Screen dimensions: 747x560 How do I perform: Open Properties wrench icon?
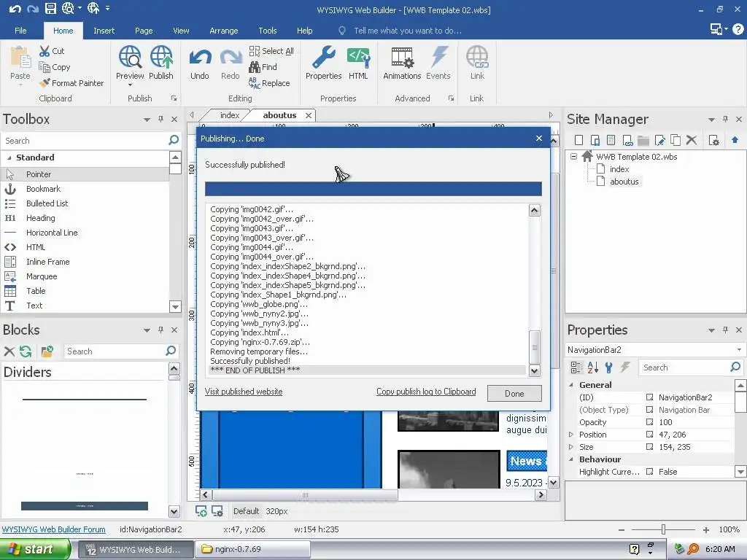323,57
